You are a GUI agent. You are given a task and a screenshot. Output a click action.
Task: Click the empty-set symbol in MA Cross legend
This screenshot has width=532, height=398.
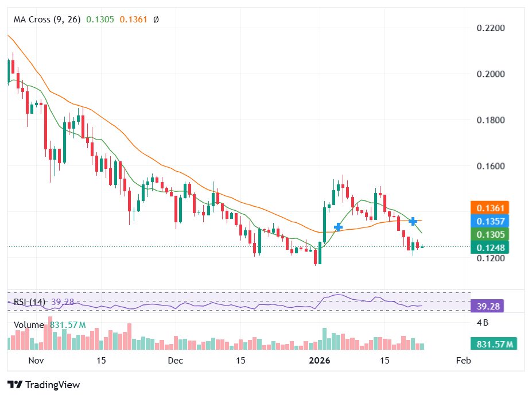point(157,20)
